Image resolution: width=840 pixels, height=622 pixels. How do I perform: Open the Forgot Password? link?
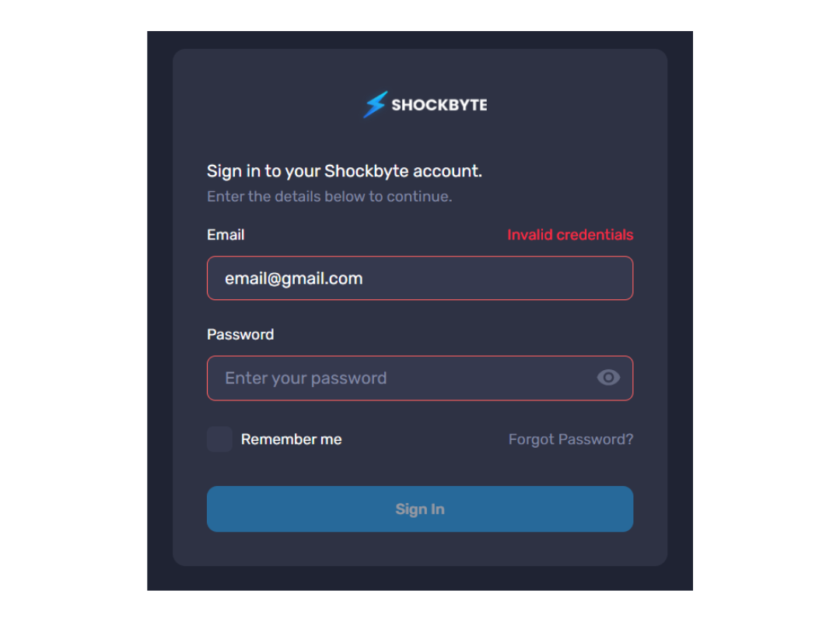(x=571, y=439)
